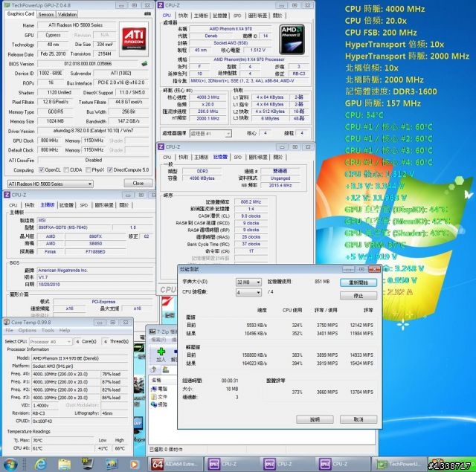Click the 說明 help button in benchmark
The height and width of the screenshot is (472, 476).
click(x=315, y=419)
